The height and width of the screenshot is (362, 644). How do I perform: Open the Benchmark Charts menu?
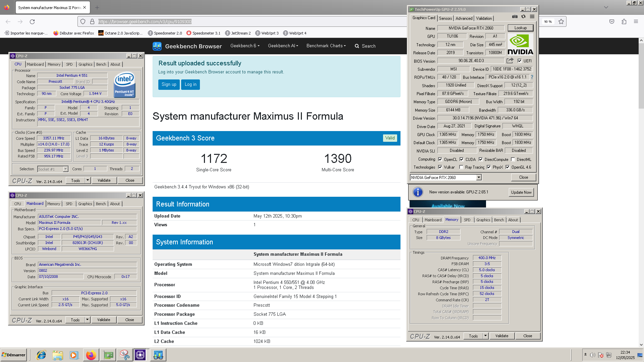(326, 46)
